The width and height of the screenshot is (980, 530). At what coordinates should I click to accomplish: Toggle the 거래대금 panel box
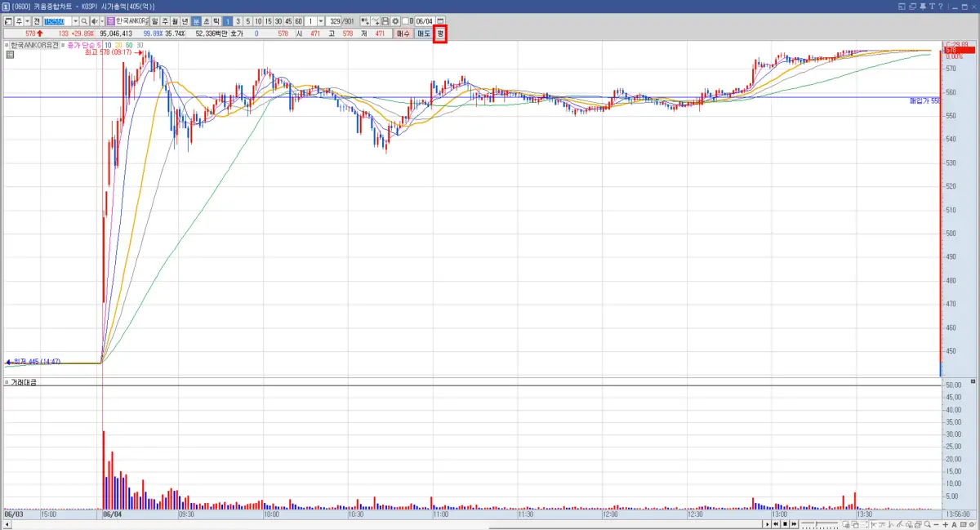point(7,381)
